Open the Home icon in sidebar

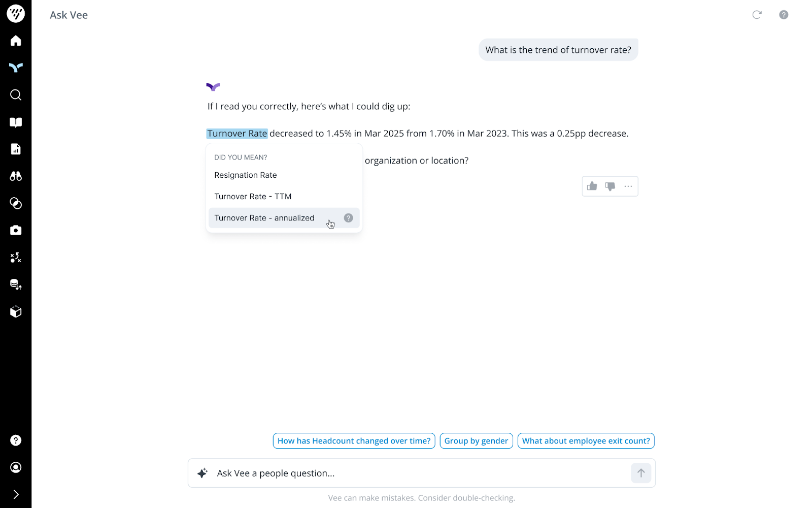(16, 41)
